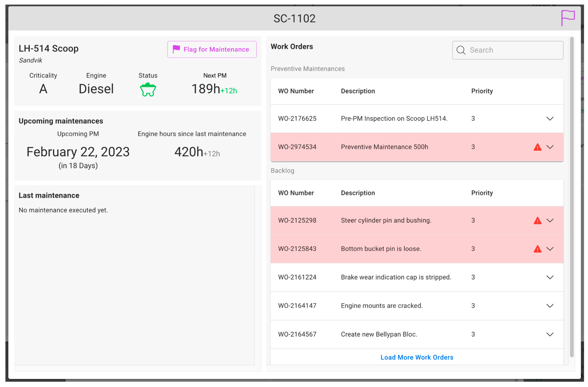Click warning triangle on WO-2974534 row
The image size is (588, 387).
click(537, 147)
